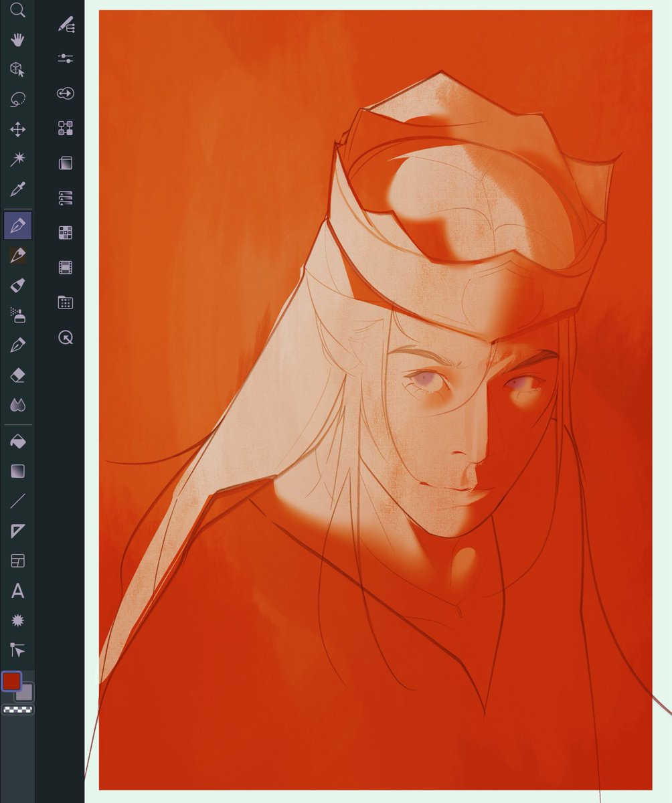Select the Eraser tool
Screen dimensions: 672x803
(18, 375)
